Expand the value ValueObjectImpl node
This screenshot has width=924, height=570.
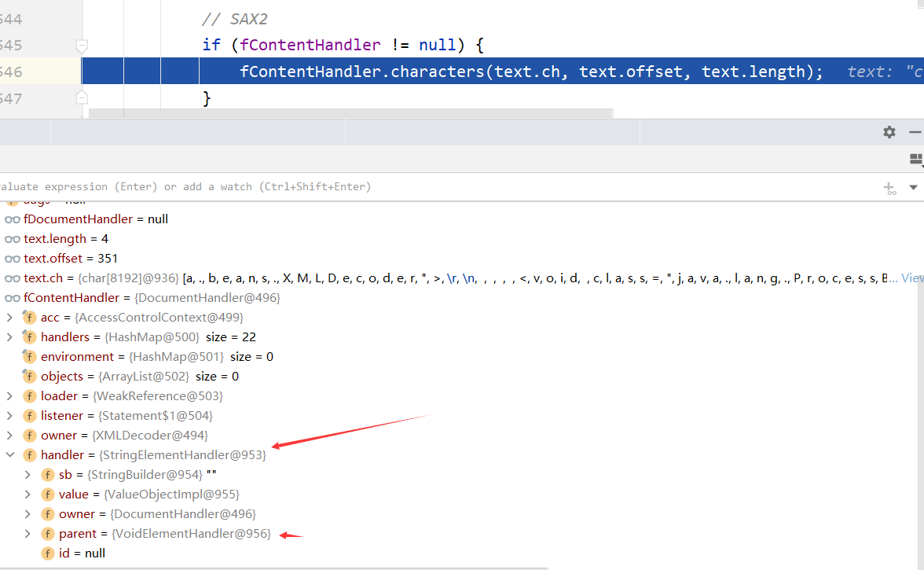[27, 495]
